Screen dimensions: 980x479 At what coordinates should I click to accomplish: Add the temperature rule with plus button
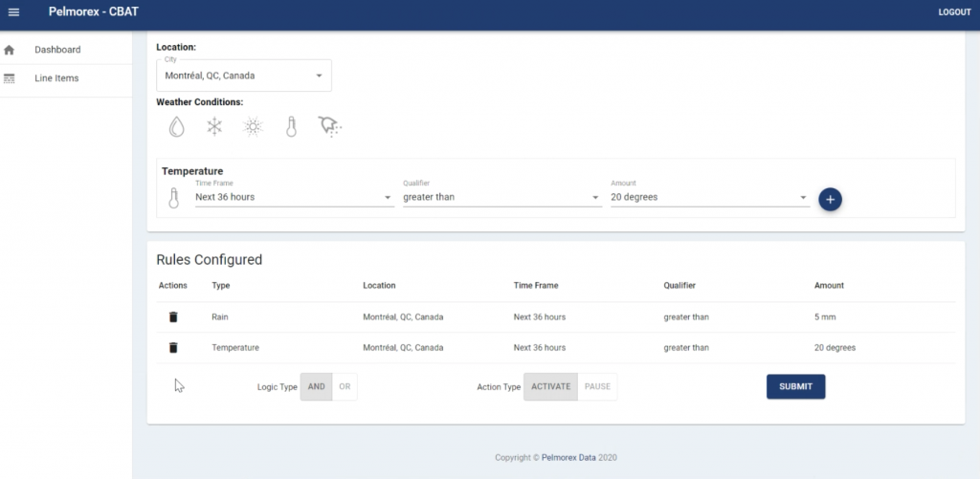coord(830,199)
